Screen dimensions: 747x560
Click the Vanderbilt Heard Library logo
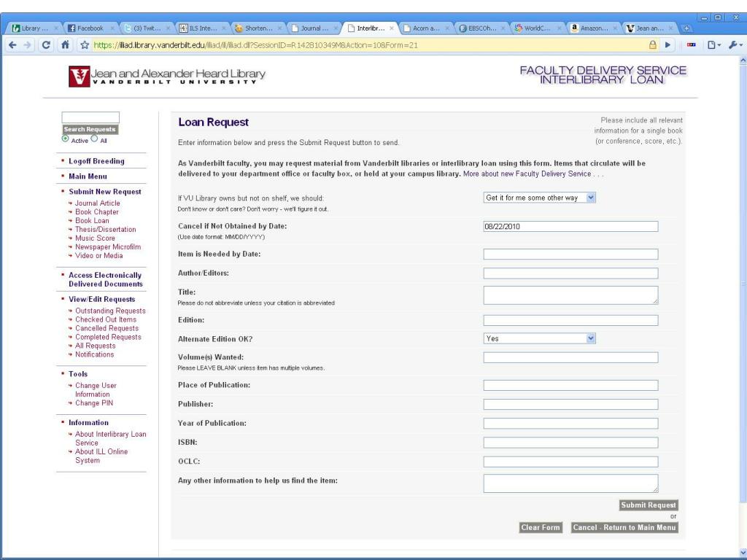click(x=167, y=76)
